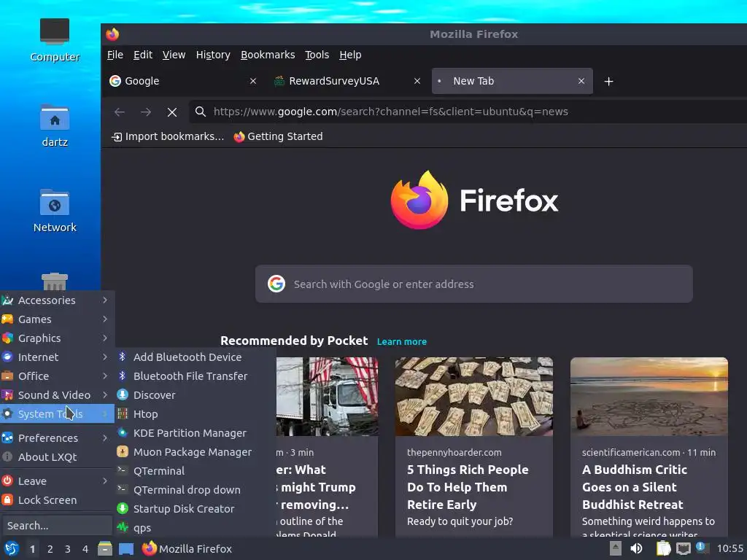The width and height of the screenshot is (747, 560).
Task: Open the Tools menu in Firefox
Action: 317,55
